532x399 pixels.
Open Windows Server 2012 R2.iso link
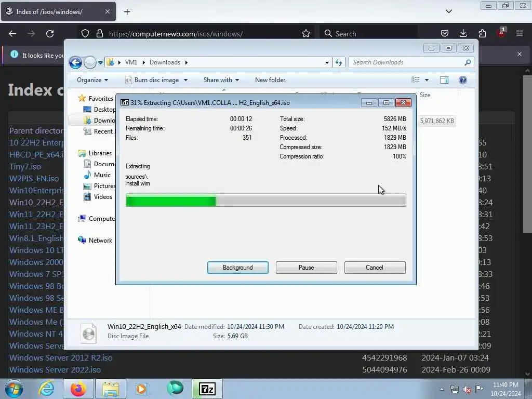[61, 357]
